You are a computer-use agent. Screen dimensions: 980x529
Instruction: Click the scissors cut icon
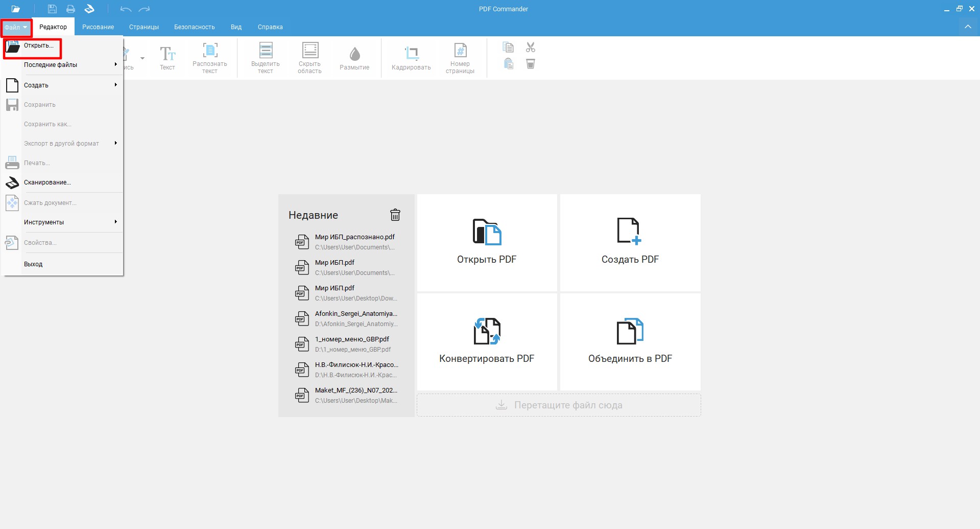531,48
